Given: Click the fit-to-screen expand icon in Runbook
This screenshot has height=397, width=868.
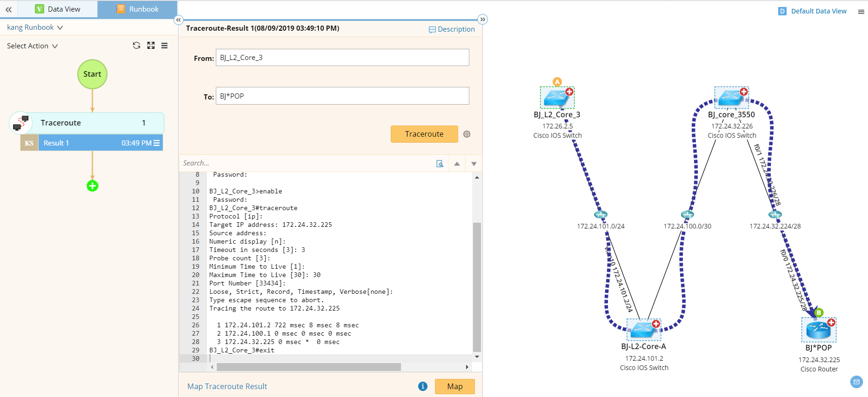Looking at the screenshot, I should click(x=151, y=46).
